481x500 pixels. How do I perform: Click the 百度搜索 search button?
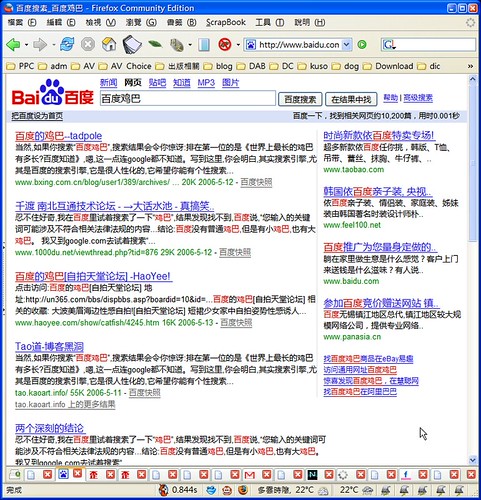point(300,99)
